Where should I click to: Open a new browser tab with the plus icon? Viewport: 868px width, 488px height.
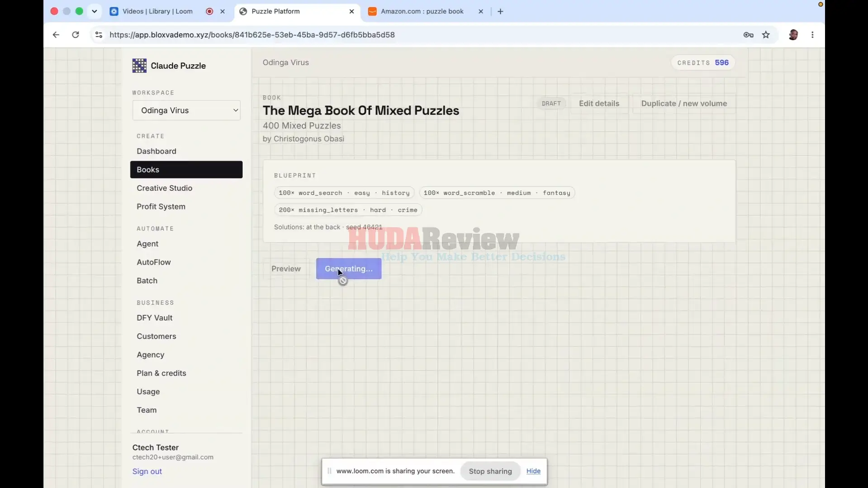point(500,11)
